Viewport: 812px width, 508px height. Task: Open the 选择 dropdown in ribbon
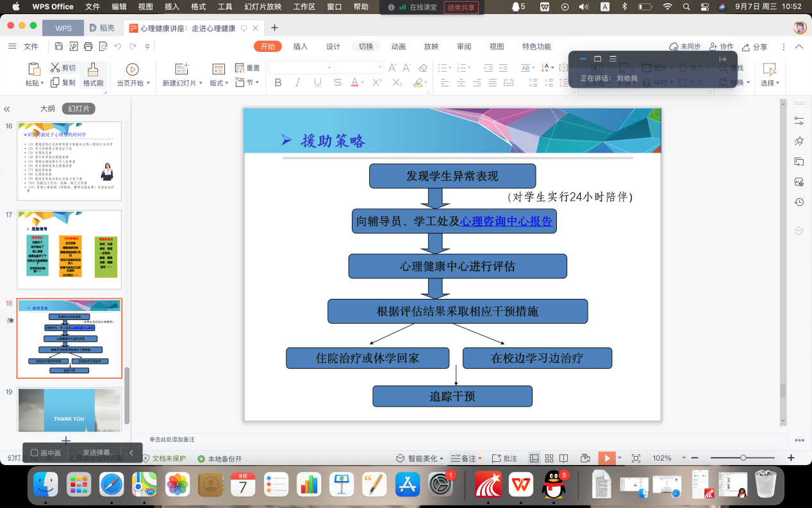[770, 83]
